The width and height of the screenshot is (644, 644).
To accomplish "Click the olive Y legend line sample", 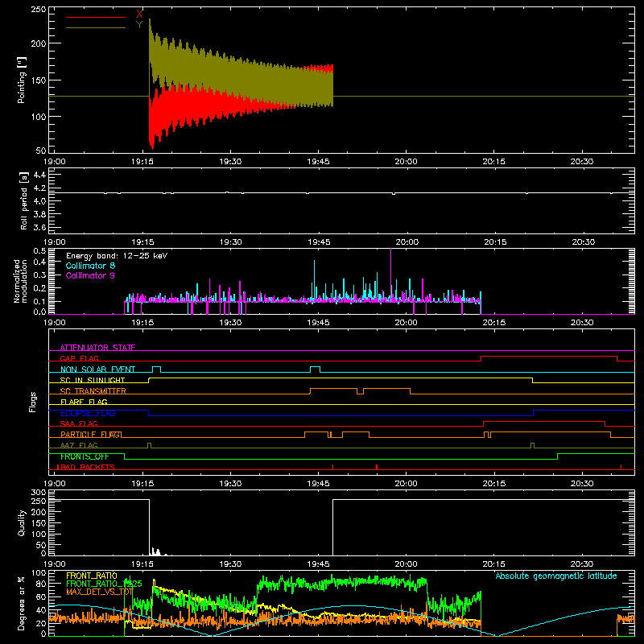I will (x=95, y=28).
